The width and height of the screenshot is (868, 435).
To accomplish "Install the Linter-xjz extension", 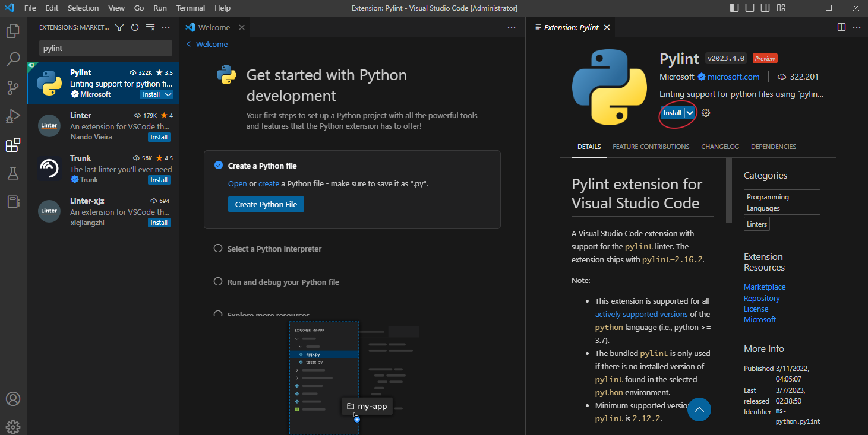I will point(159,223).
